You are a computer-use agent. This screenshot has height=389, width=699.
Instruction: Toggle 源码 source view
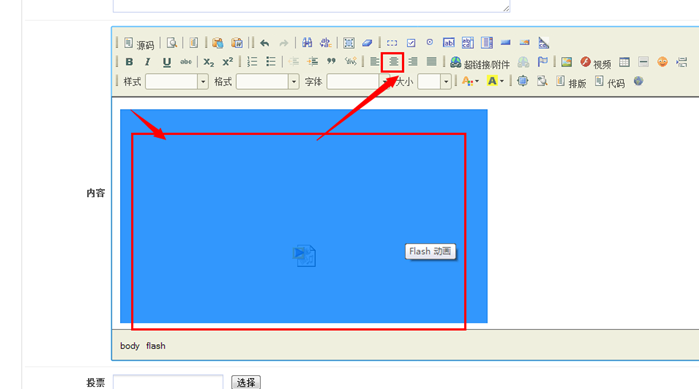pyautogui.click(x=139, y=43)
